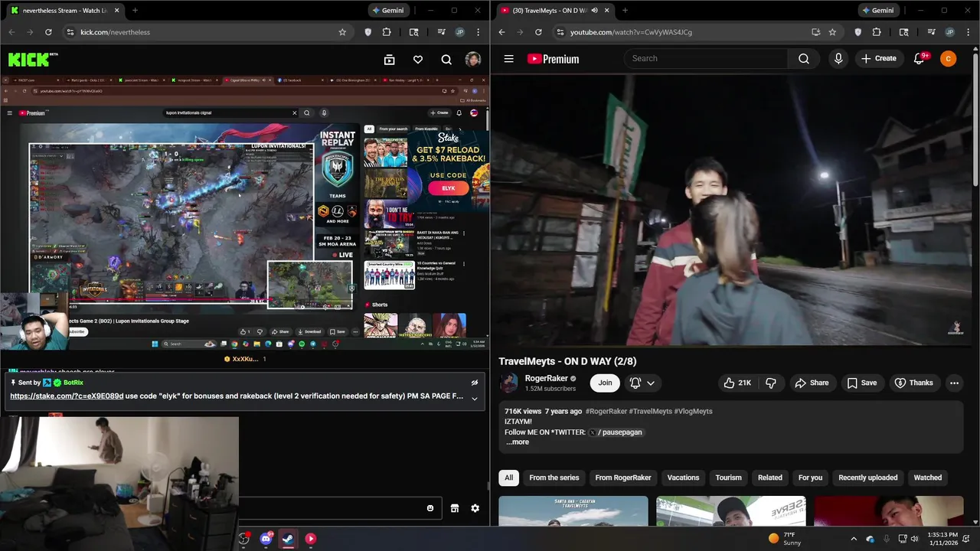Start voice search with microphone icon
The height and width of the screenshot is (551, 980).
click(x=838, y=58)
